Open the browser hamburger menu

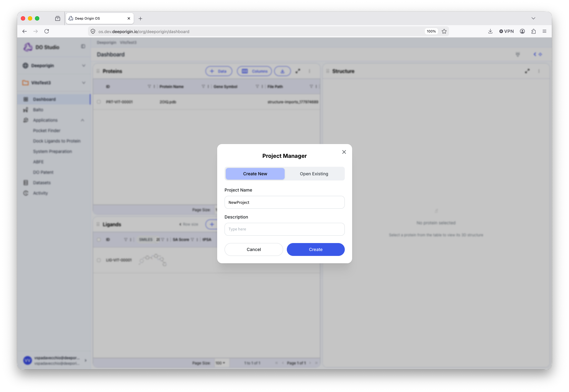(544, 31)
